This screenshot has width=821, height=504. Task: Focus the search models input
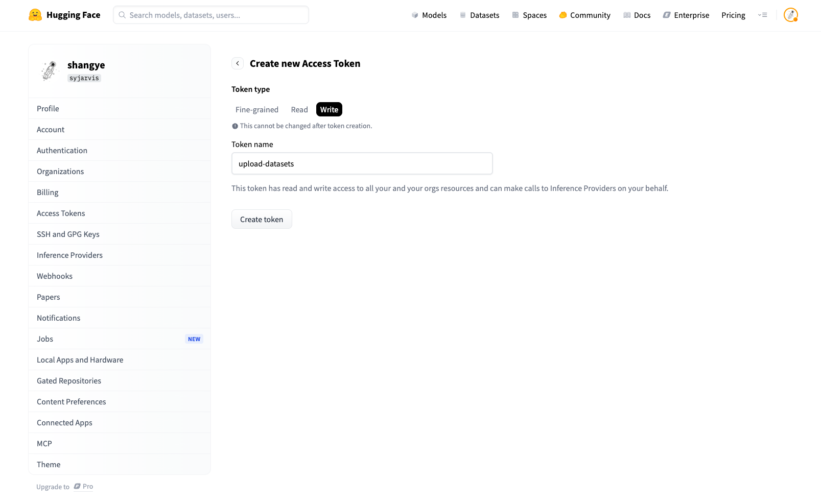[211, 15]
